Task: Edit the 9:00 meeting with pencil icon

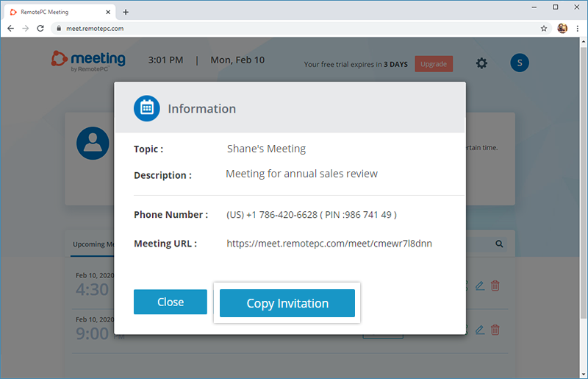Action: click(480, 330)
